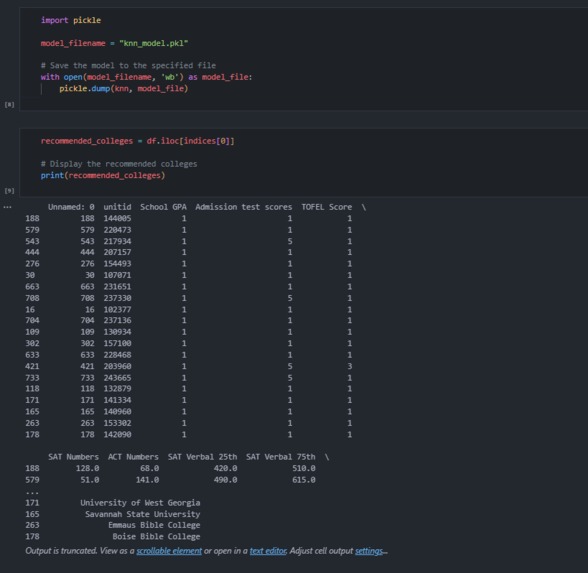This screenshot has height=573, width=588.
Task: Click 'Boise Bible College' output row
Action: coord(156,537)
